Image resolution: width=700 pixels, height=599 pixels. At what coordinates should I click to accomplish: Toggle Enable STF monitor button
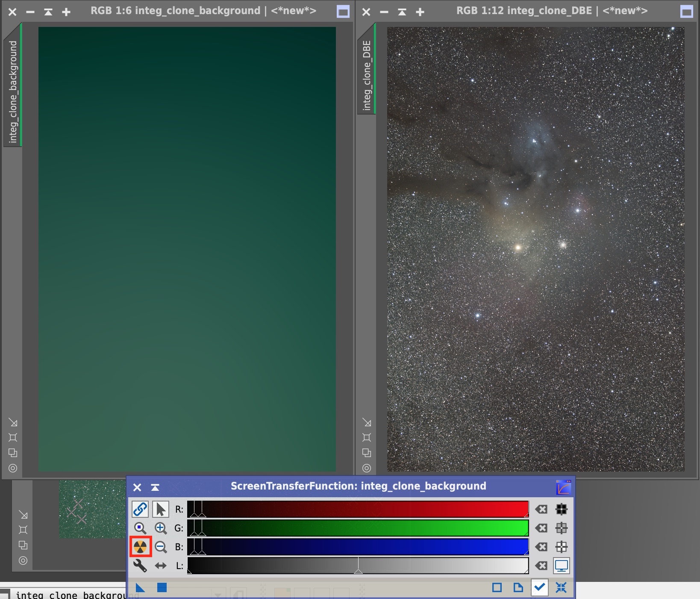pos(562,566)
